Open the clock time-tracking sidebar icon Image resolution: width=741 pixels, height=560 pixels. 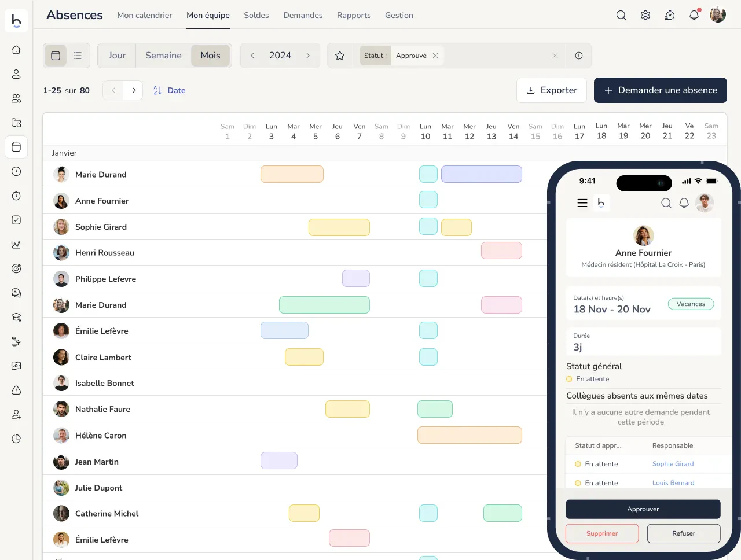coord(16,171)
